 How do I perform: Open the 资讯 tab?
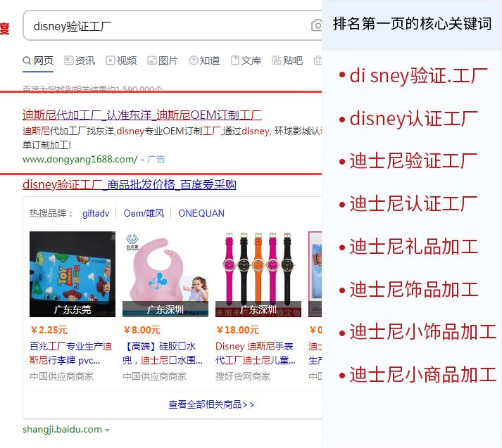[x=80, y=60]
